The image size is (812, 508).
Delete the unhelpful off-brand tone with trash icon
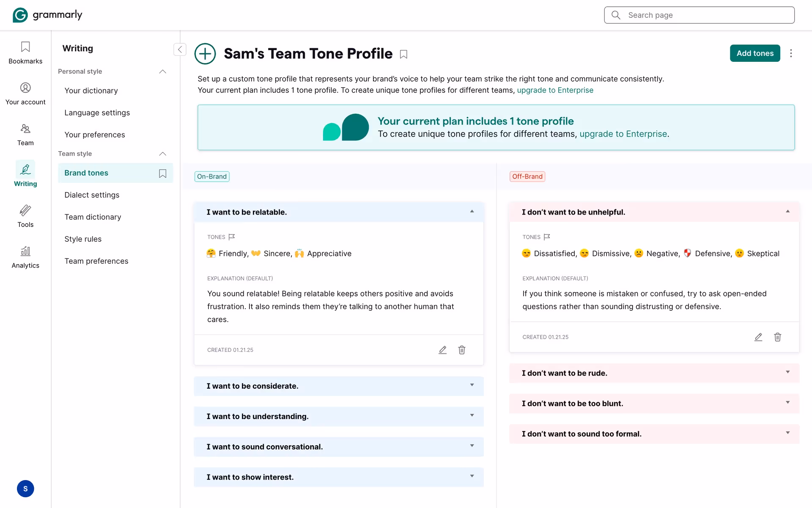click(777, 337)
